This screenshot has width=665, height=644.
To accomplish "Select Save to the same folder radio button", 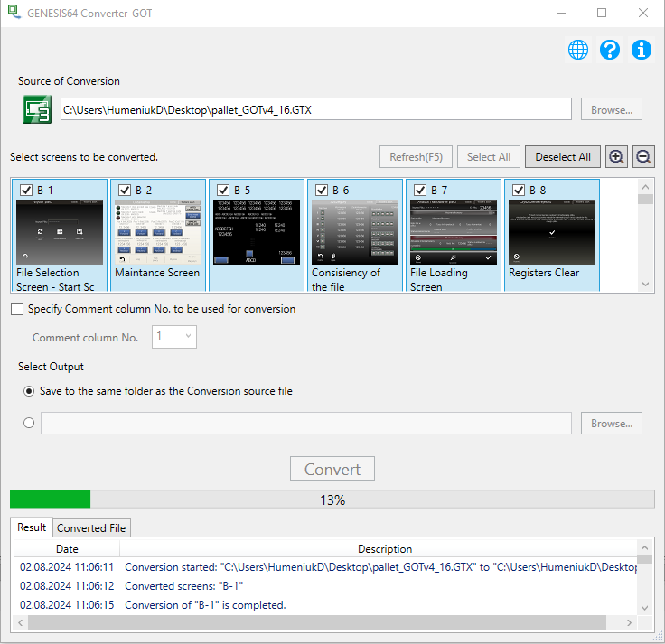I will click(29, 391).
